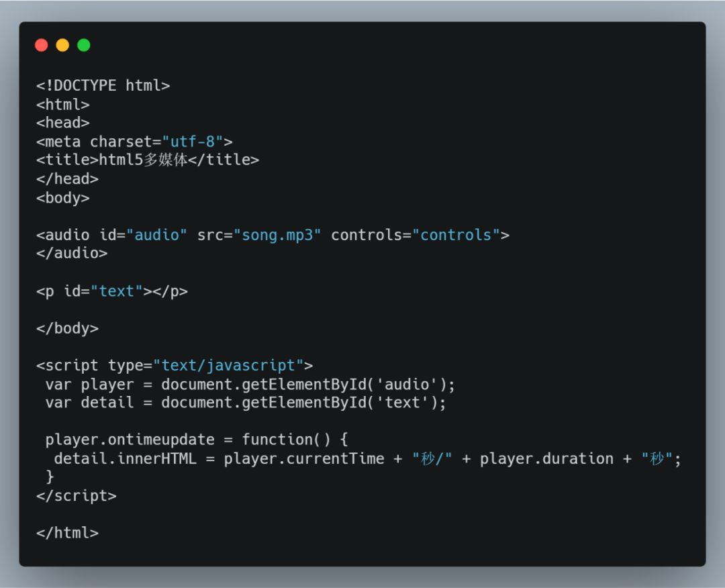The image size is (725, 588).
Task: Click the yellow minimize dot
Action: [62, 45]
